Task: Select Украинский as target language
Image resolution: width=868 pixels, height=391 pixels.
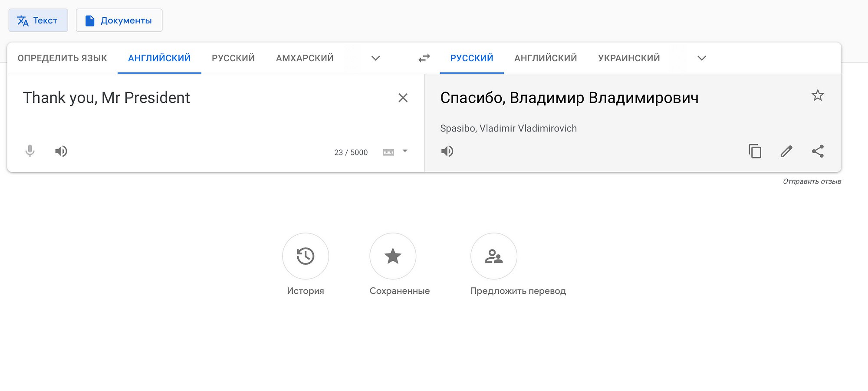Action: 629,58
